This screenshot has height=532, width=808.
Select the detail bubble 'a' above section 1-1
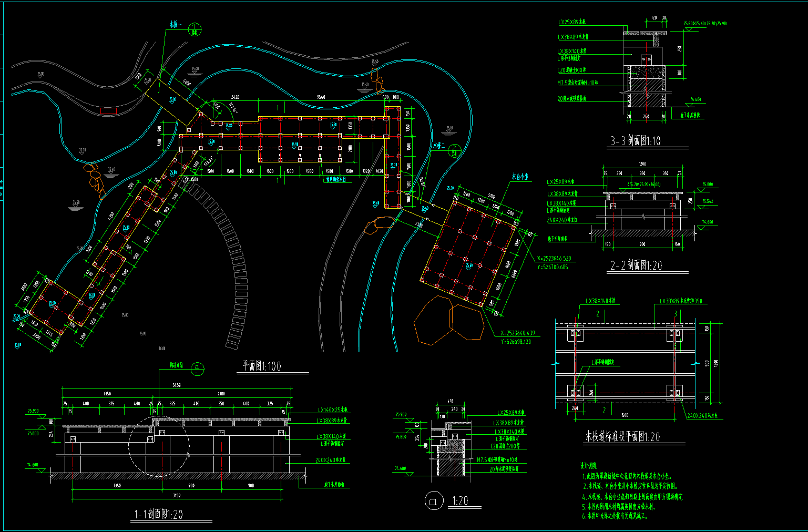198,369
